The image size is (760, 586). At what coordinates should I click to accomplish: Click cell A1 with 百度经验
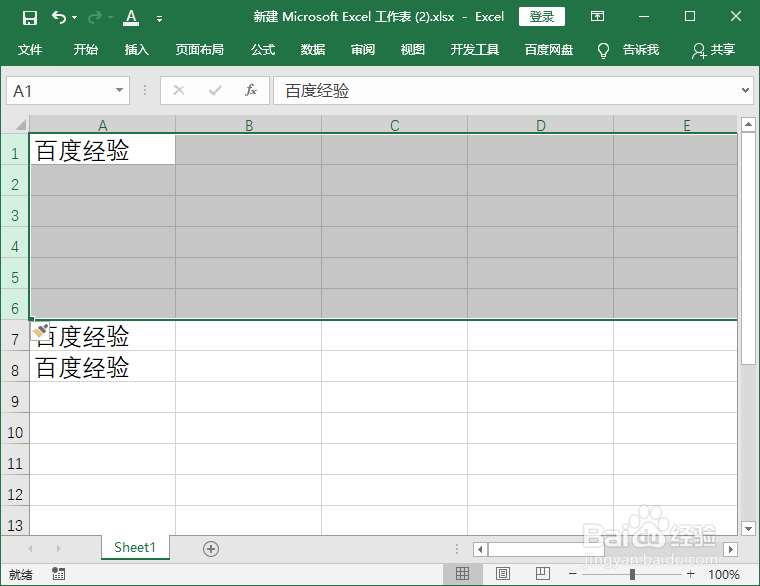coord(102,149)
